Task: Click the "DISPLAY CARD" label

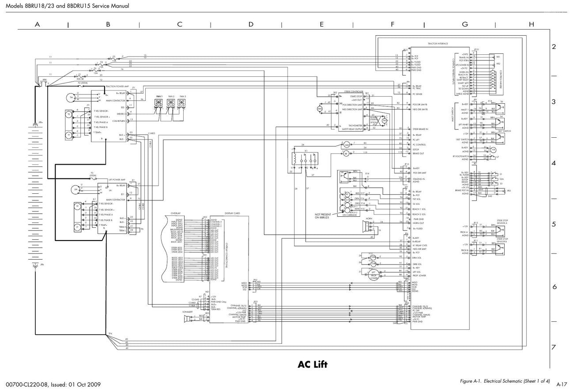Action: [x=232, y=213]
